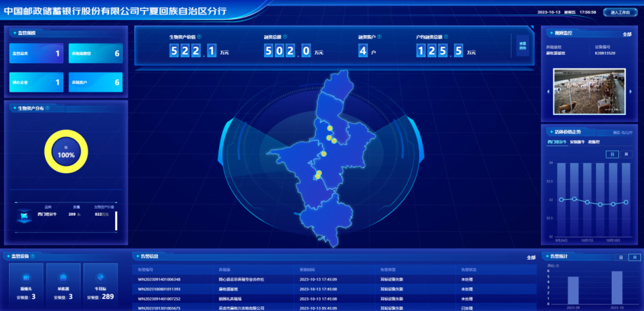The height and width of the screenshot is (311, 644).
Task: Show previous video with left arrow
Action: (549, 92)
